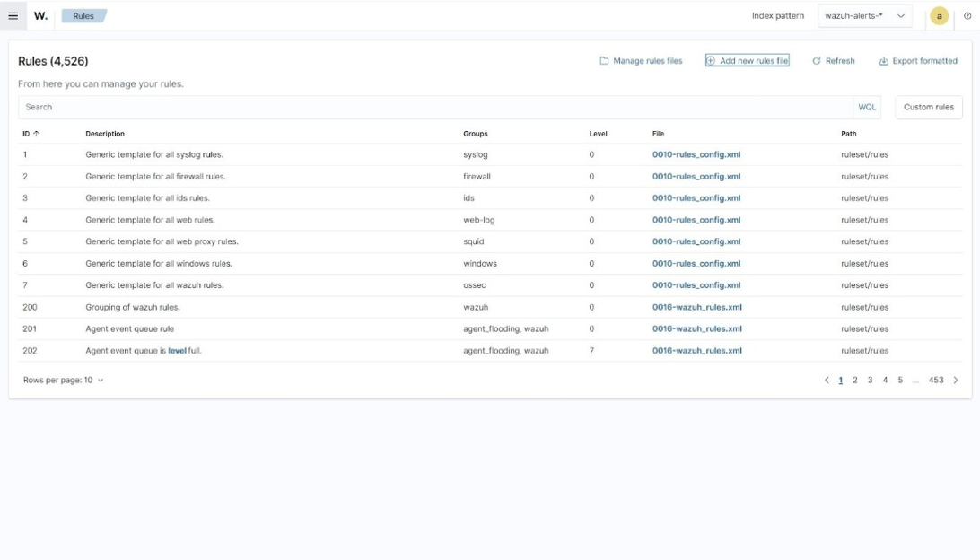The image size is (980, 560).
Task: Open the help icon in top bar
Action: point(967,15)
